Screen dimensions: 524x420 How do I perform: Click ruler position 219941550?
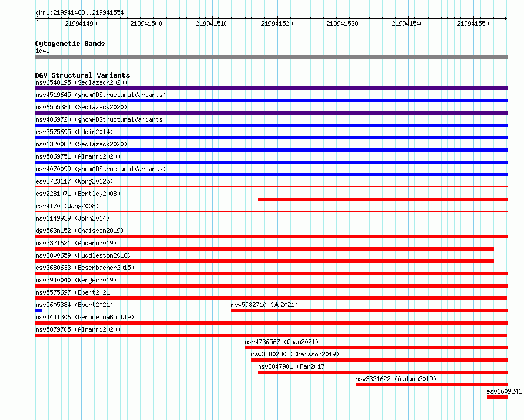click(473, 24)
